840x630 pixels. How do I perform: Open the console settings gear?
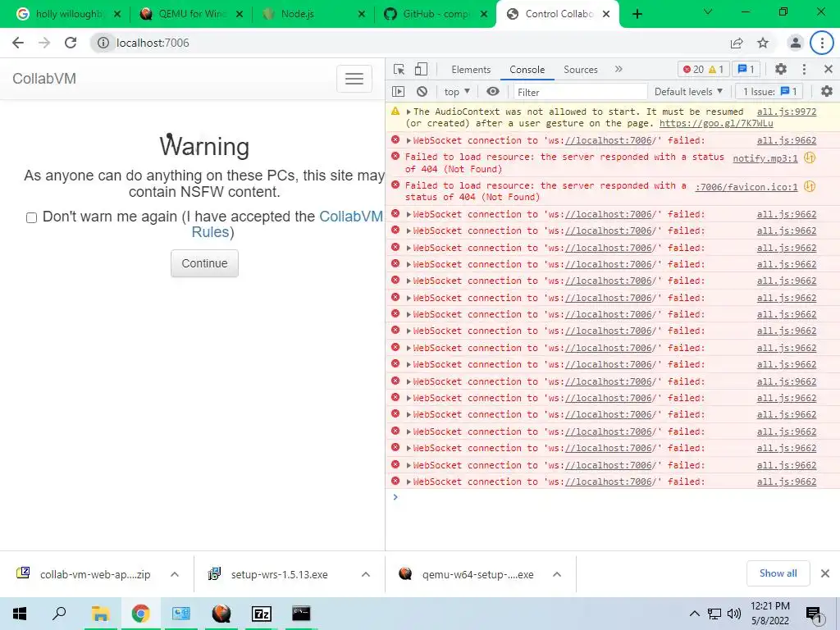pyautogui.click(x=827, y=92)
